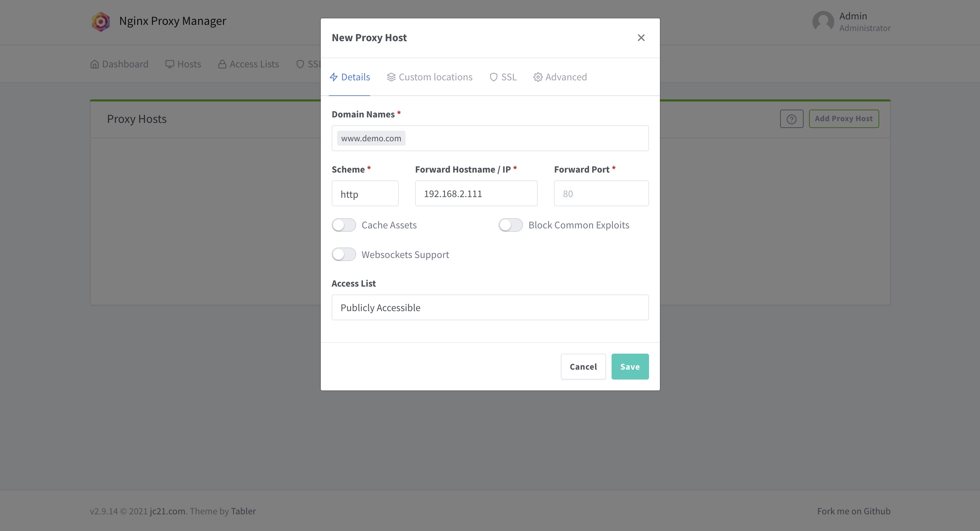The image size is (980, 531).
Task: Select the www.demo.com domain tag
Action: click(370, 138)
